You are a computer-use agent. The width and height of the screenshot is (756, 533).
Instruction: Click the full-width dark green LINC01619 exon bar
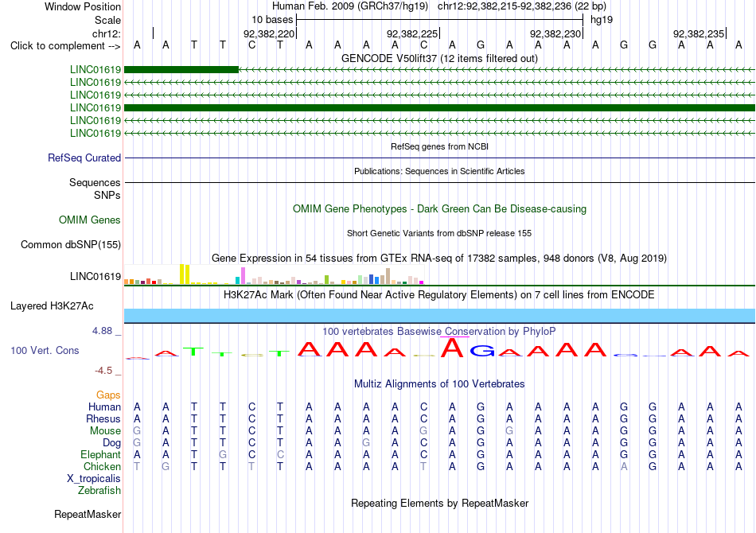[439, 107]
